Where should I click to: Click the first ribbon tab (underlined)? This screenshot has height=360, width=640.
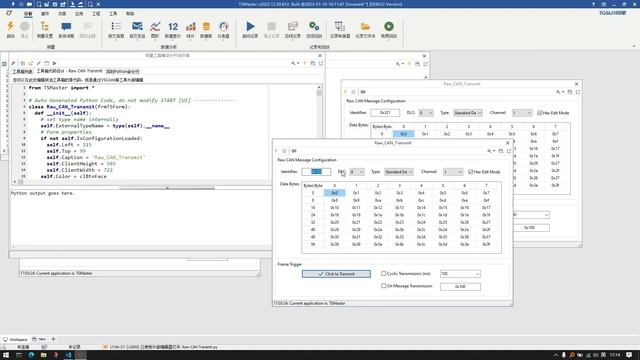click(x=28, y=14)
